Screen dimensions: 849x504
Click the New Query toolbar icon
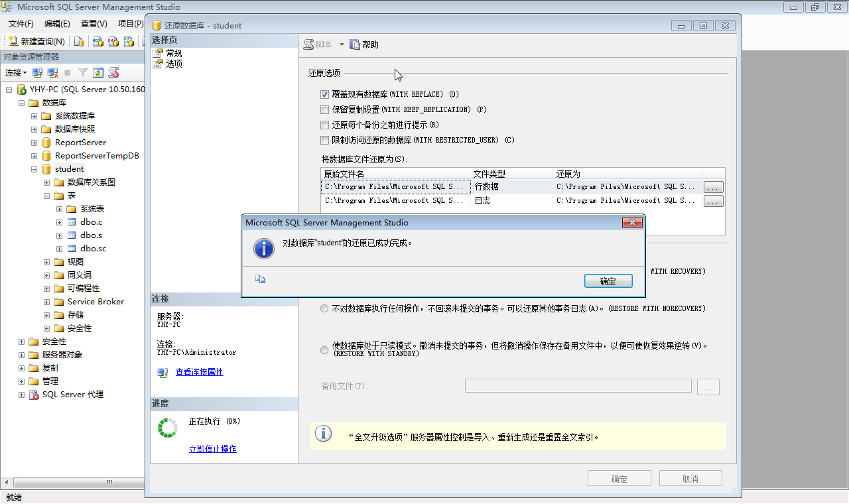tap(13, 41)
